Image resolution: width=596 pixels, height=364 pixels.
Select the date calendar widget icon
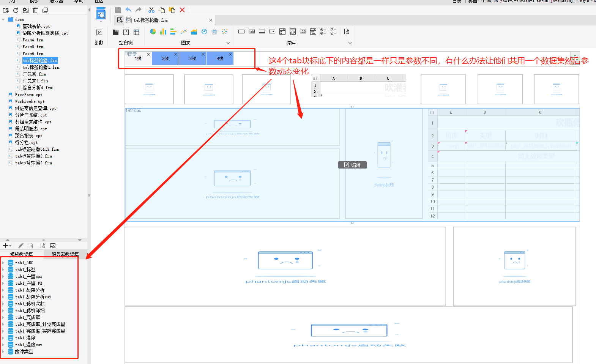pos(293,32)
